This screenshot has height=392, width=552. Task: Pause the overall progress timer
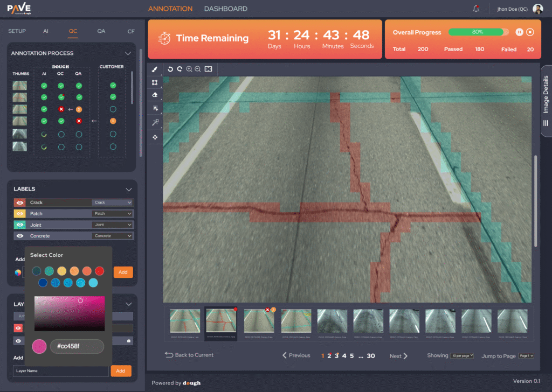pos(519,32)
